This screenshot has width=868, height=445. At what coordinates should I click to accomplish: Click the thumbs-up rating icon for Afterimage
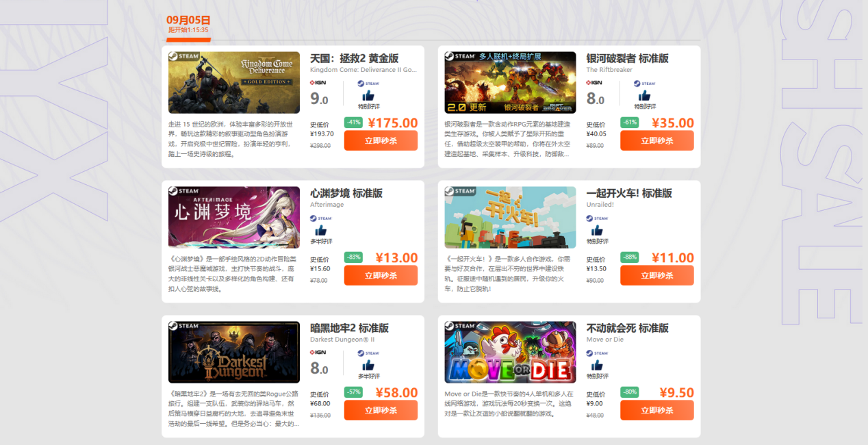pos(320,230)
